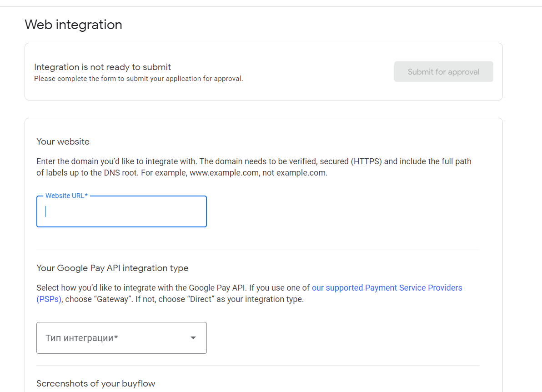
Task: Click the Screenshots of your buyflow heading
Action: 95,384
